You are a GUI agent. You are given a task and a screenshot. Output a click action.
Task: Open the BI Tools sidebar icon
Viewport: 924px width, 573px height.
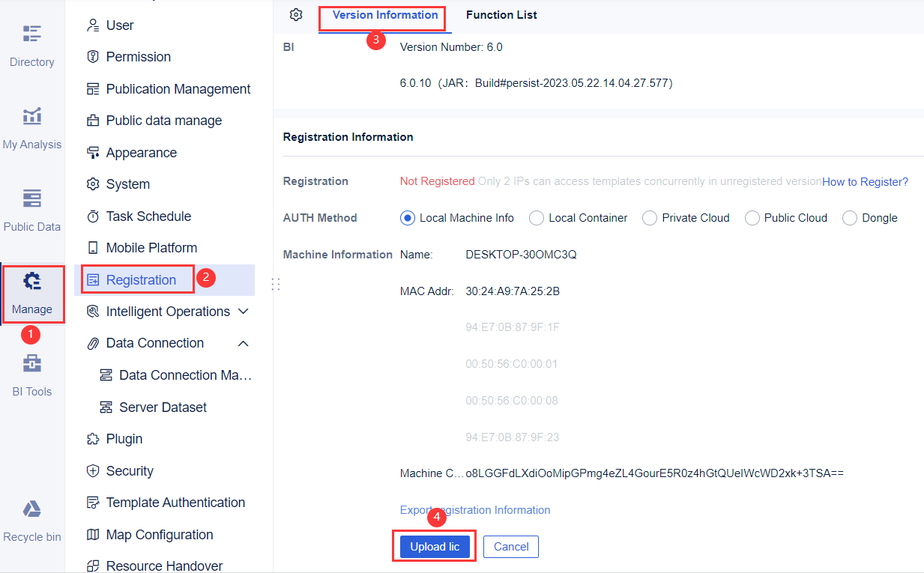31,375
